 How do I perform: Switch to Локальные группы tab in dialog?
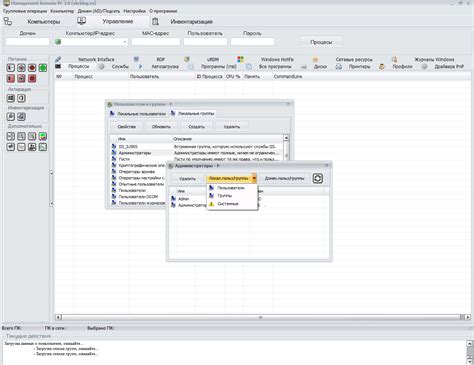[x=193, y=114]
